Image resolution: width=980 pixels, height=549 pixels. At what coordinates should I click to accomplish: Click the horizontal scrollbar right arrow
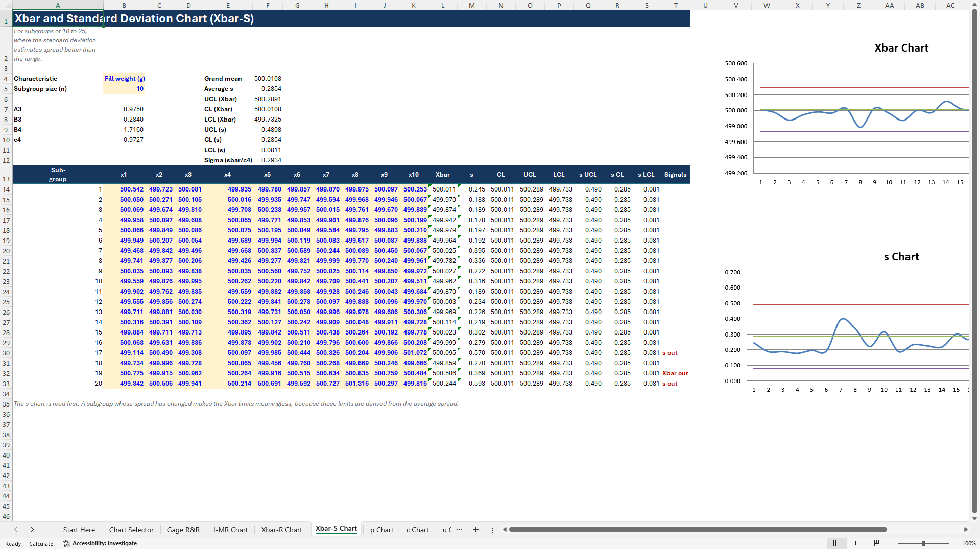[x=966, y=530]
